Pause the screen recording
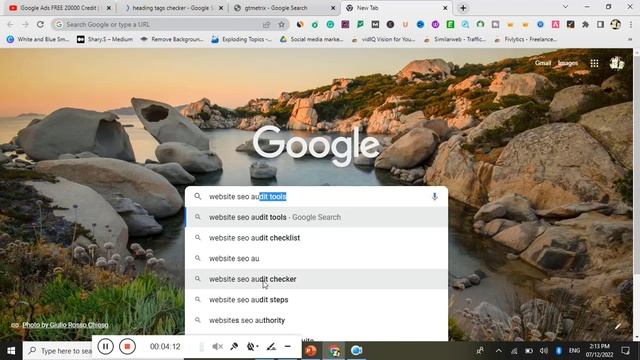640x360 pixels. point(105,347)
